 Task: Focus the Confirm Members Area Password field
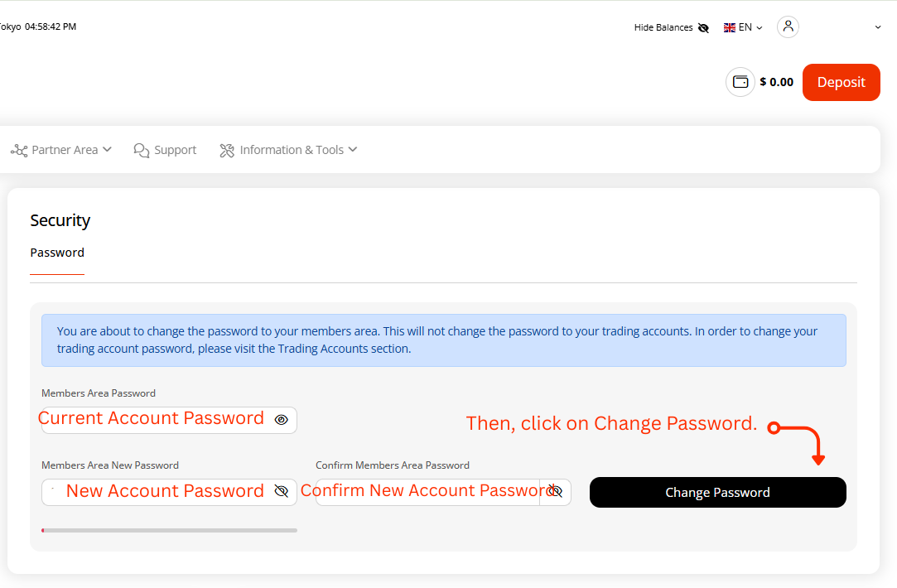pyautogui.click(x=427, y=492)
